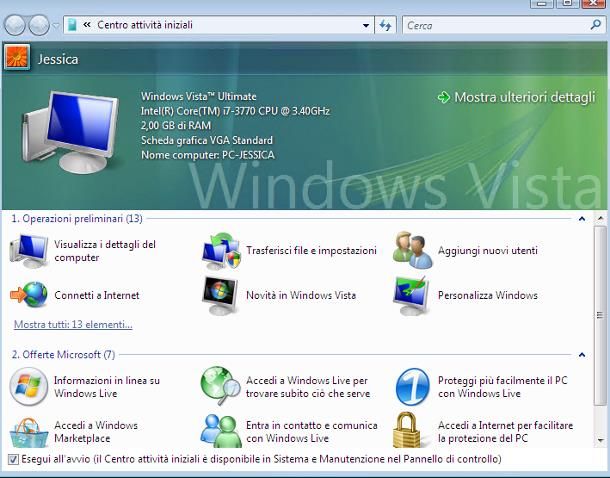Click the Intel(R) Core(TM) i7-3770 CPU text
The image size is (610, 478).
tap(235, 111)
